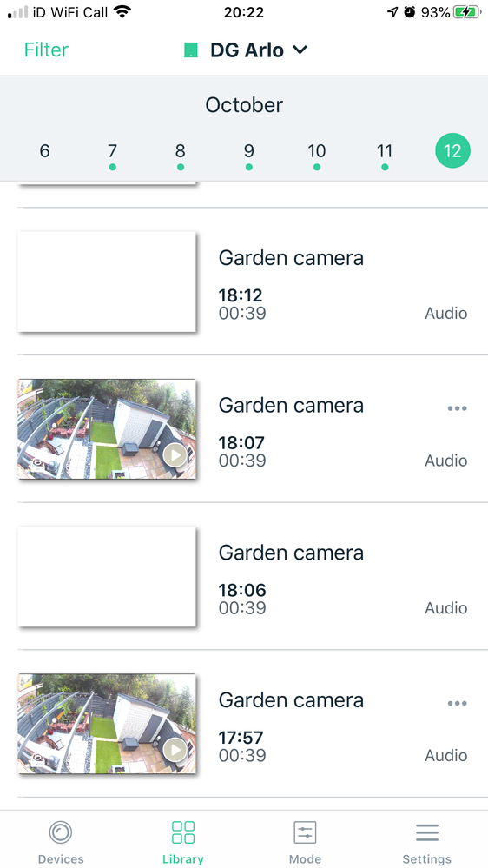Tap the green DG Arlo device icon
Image resolution: width=488 pixels, height=868 pixels.
(191, 50)
